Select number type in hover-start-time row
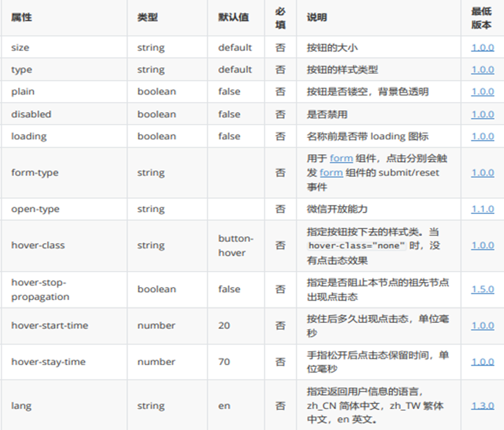 click(x=156, y=325)
